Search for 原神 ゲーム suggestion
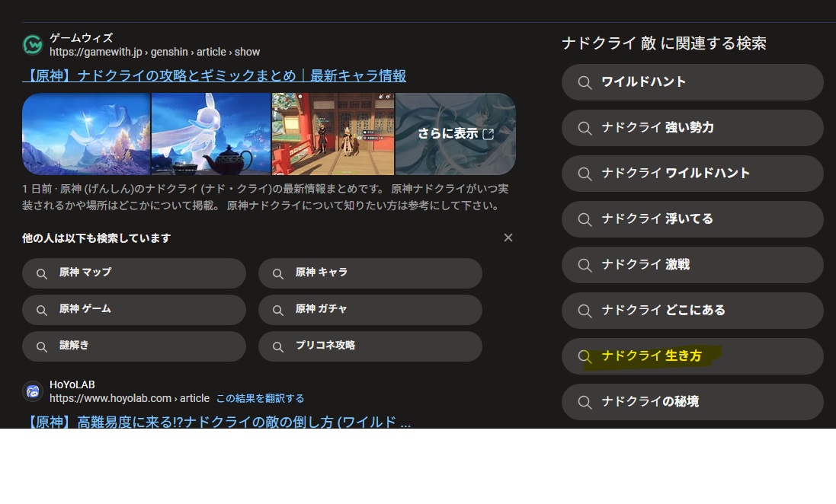Screen dimensions: 836x504 tap(134, 310)
